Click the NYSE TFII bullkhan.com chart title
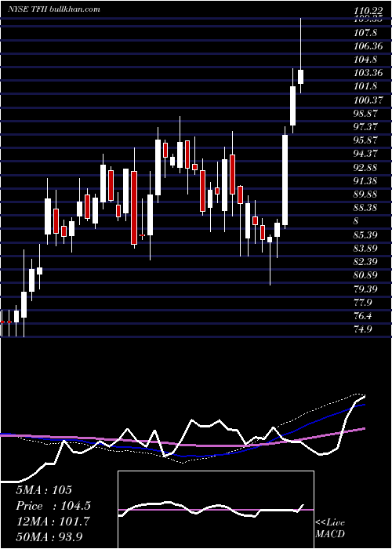 (54, 9)
